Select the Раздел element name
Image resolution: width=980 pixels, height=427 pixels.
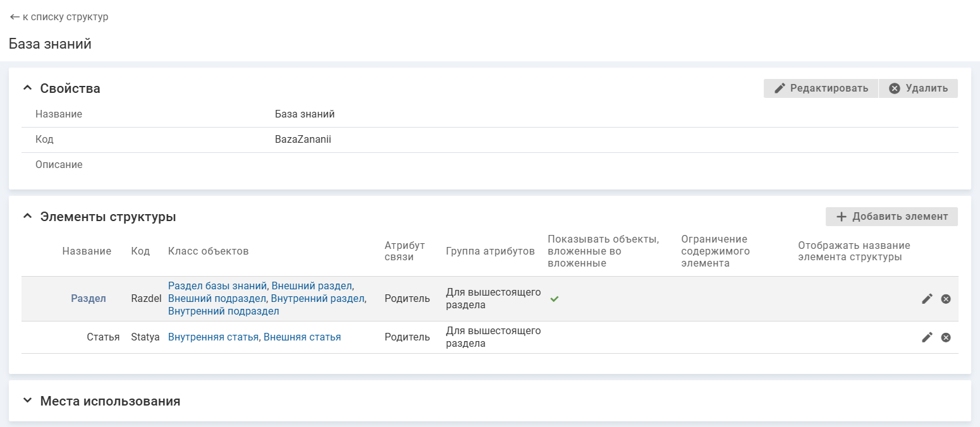88,299
